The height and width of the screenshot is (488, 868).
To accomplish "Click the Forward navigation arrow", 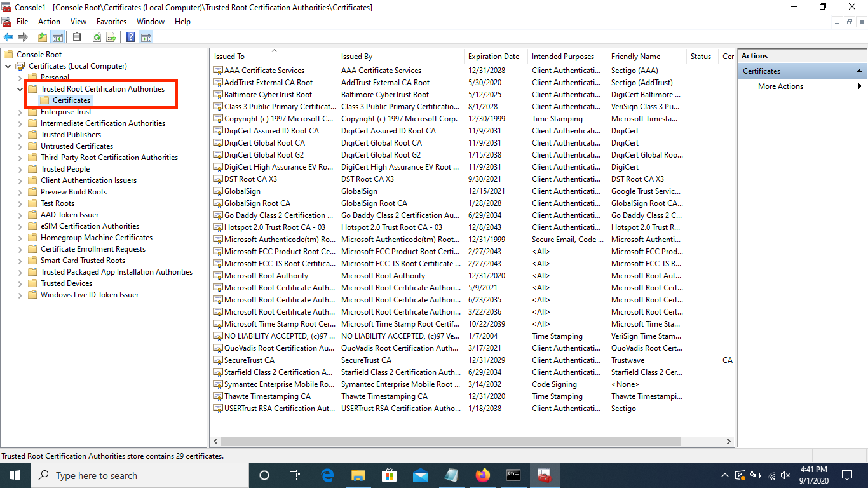I will (23, 36).
